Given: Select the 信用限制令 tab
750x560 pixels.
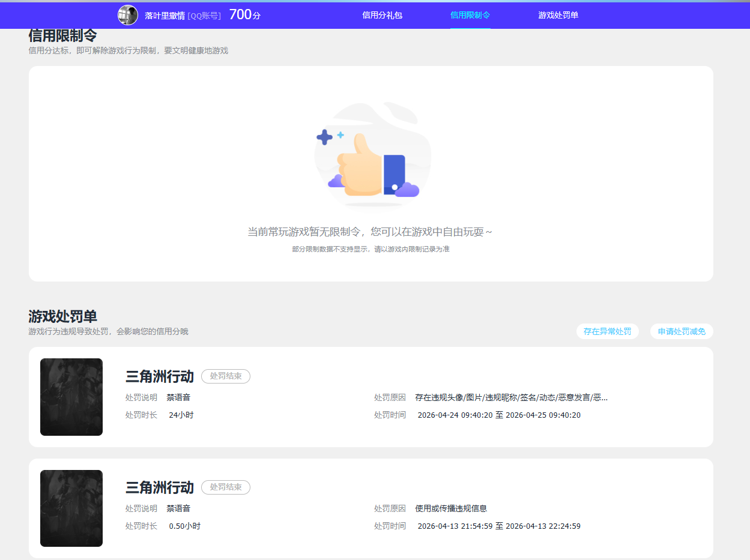Looking at the screenshot, I should 470,15.
